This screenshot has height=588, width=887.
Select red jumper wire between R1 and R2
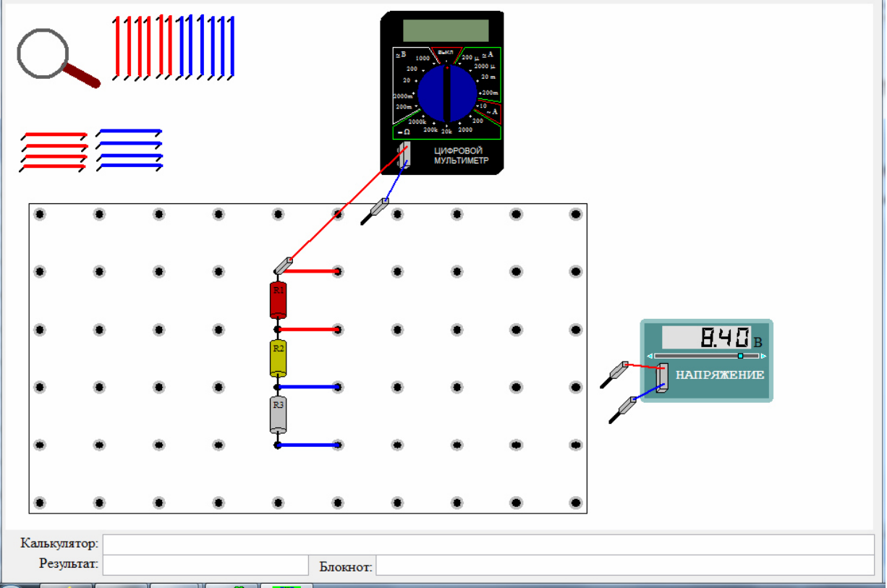tap(308, 329)
